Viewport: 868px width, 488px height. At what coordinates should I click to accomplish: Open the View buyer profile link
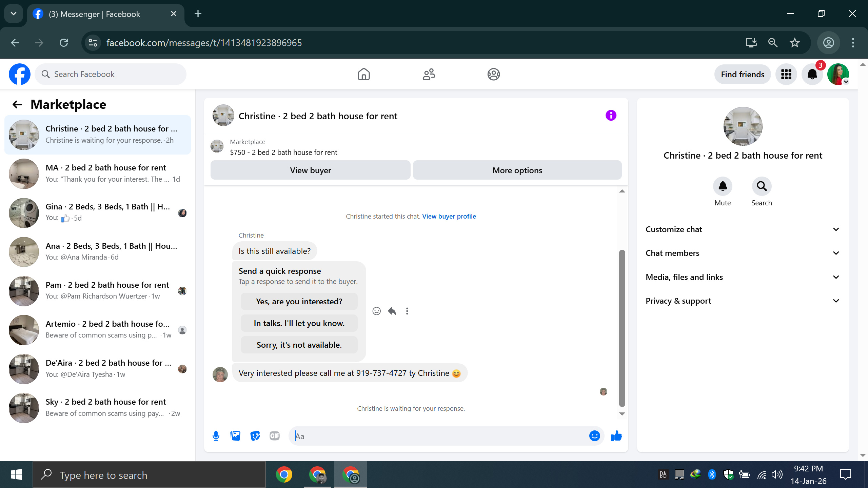coord(449,216)
